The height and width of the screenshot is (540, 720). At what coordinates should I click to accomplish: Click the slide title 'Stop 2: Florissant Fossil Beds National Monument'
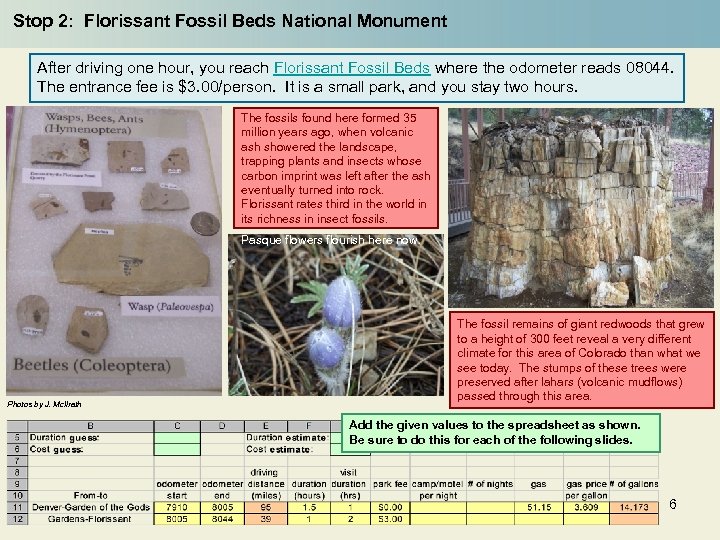(x=230, y=21)
